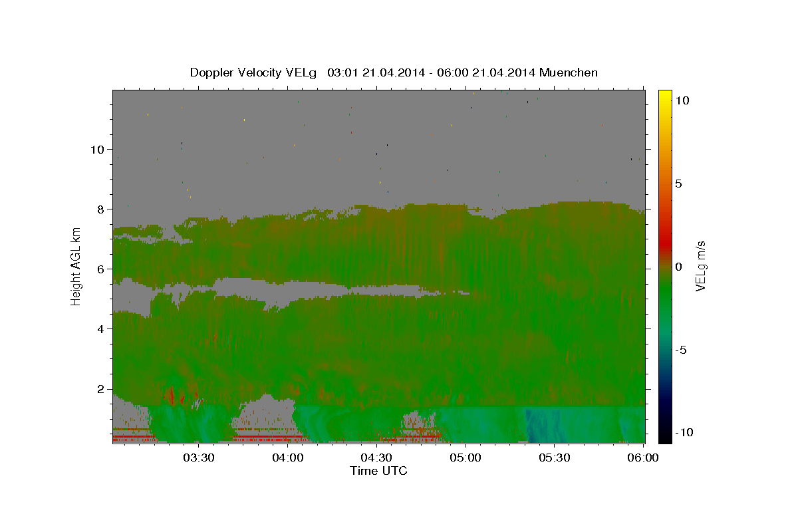Image resolution: width=798 pixels, height=532 pixels.
Task: Click the height axis label 10
Action: pyautogui.click(x=97, y=149)
